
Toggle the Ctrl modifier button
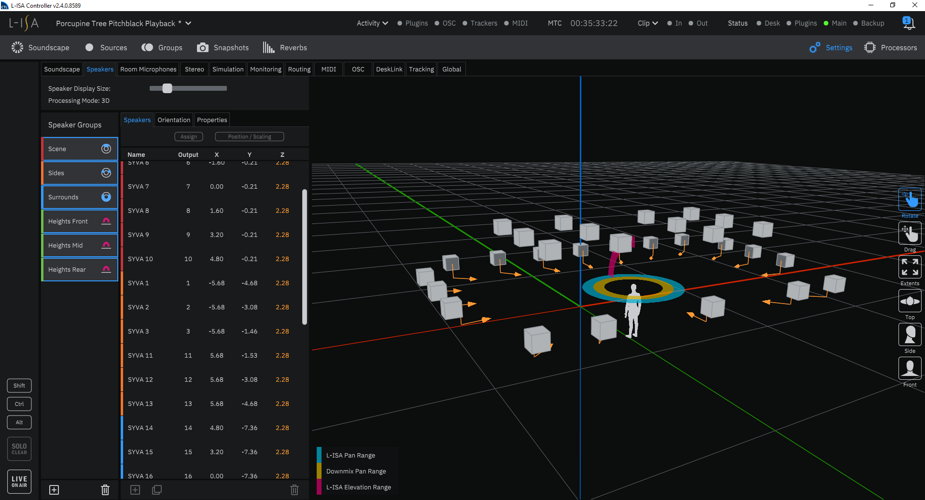coord(19,404)
